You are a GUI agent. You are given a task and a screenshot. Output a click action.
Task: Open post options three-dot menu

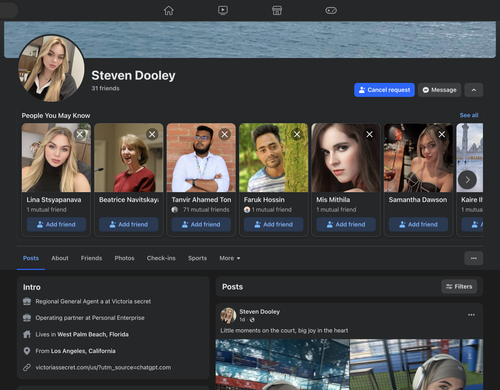click(471, 315)
